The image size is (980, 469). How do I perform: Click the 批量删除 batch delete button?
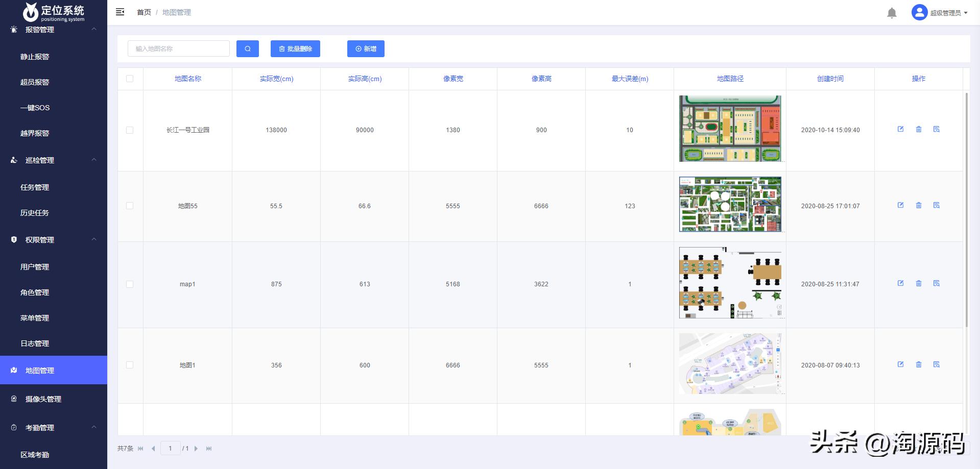(295, 48)
